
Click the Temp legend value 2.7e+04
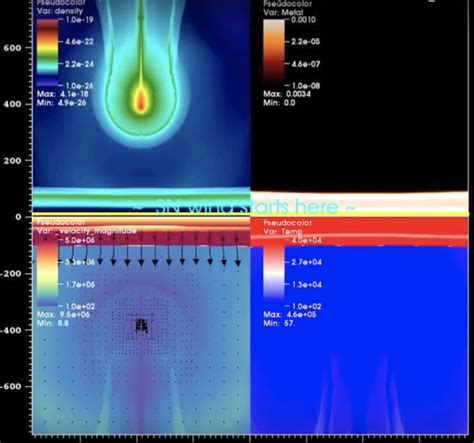[307, 262]
